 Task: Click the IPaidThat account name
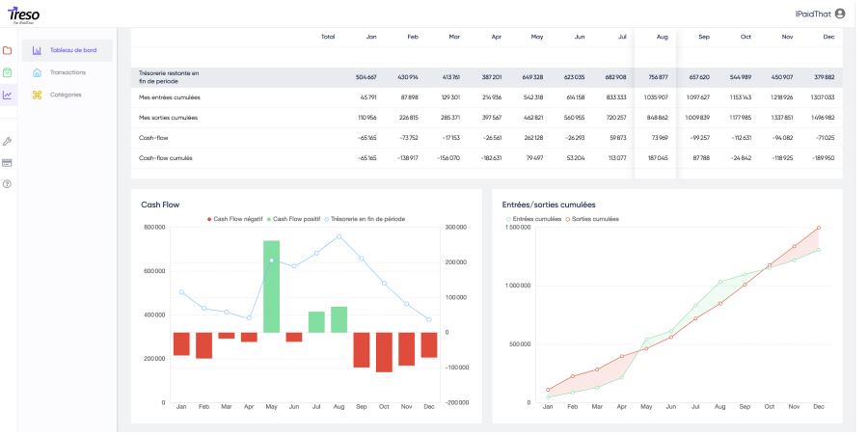click(x=808, y=14)
